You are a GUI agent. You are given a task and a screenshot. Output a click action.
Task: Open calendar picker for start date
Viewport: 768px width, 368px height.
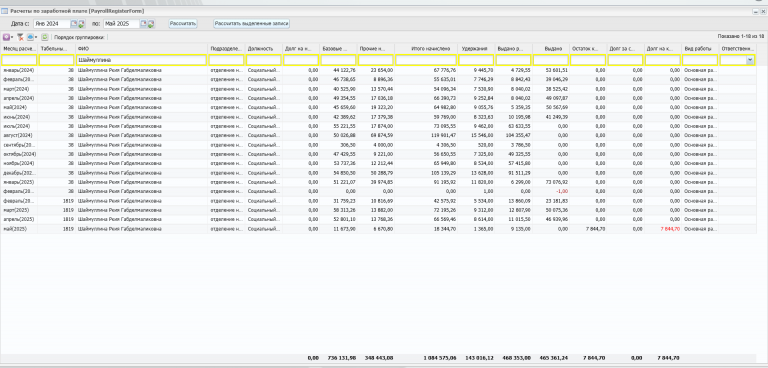73,24
